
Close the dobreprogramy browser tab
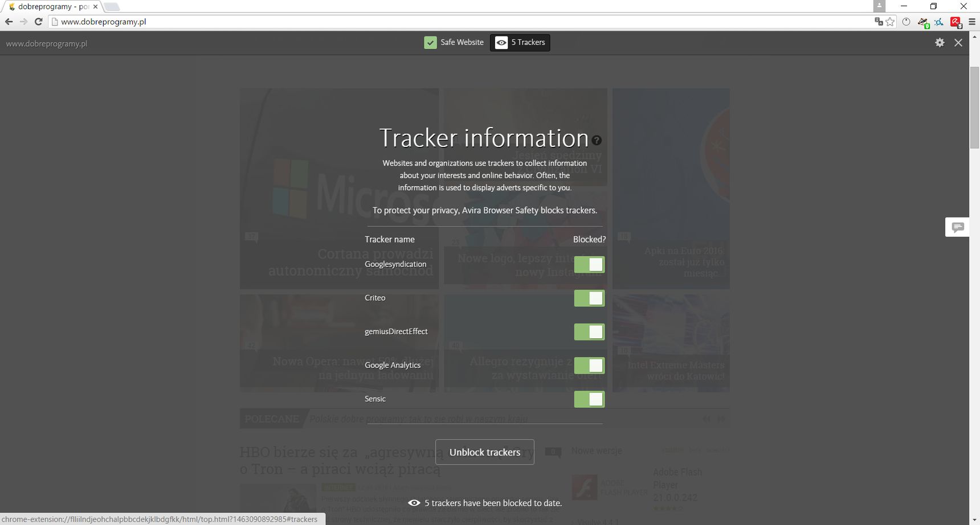coord(95,7)
